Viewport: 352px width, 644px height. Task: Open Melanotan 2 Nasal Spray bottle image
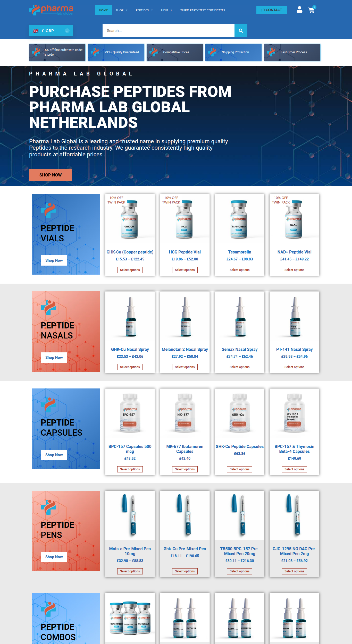[185, 316]
